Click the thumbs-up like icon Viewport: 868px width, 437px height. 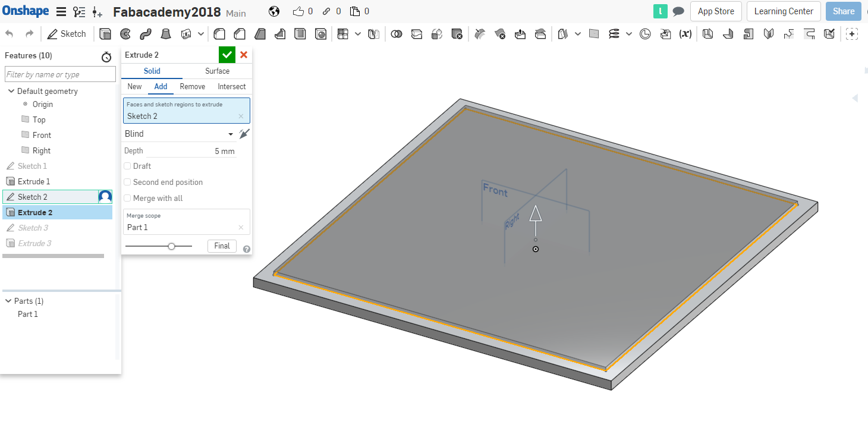pyautogui.click(x=298, y=11)
